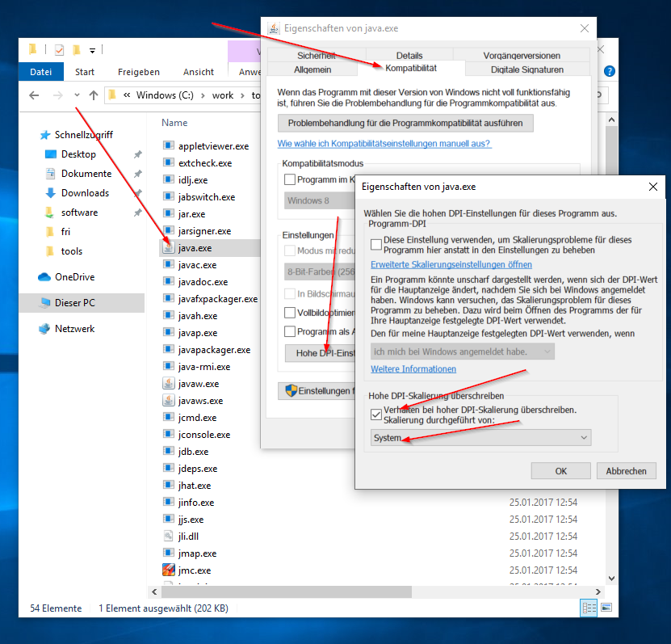
Task: Click the red jmc.exe application icon
Action: (168, 570)
